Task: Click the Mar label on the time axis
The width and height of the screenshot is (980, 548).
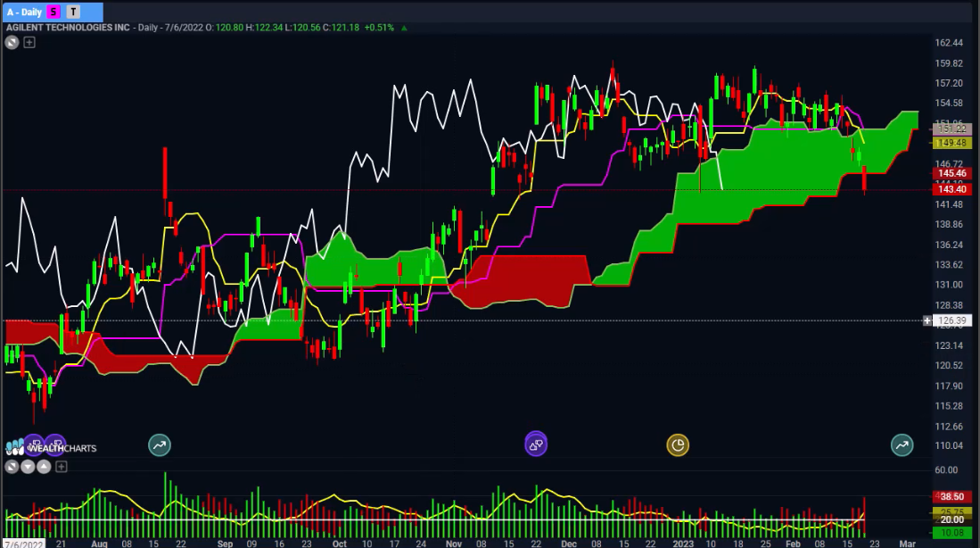Action: [907, 544]
